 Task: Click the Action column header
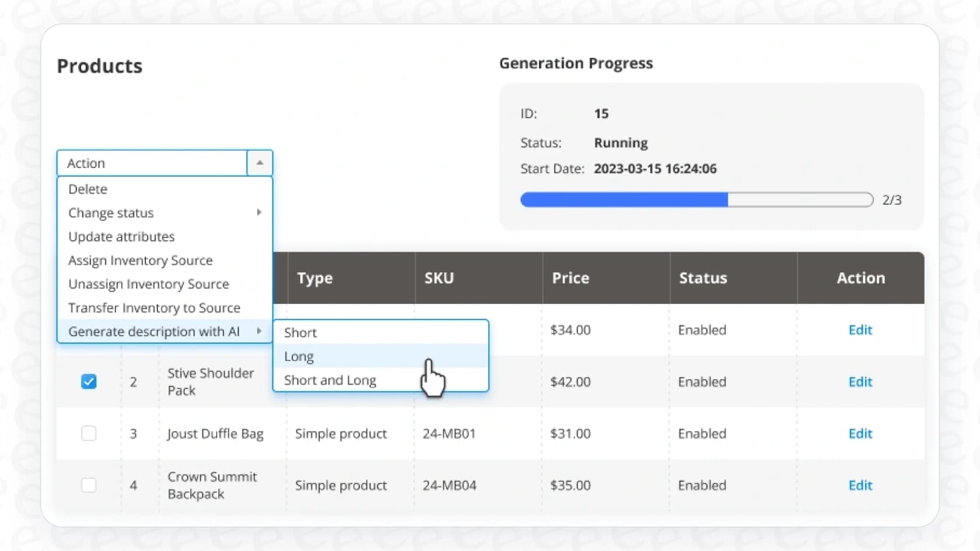861,278
